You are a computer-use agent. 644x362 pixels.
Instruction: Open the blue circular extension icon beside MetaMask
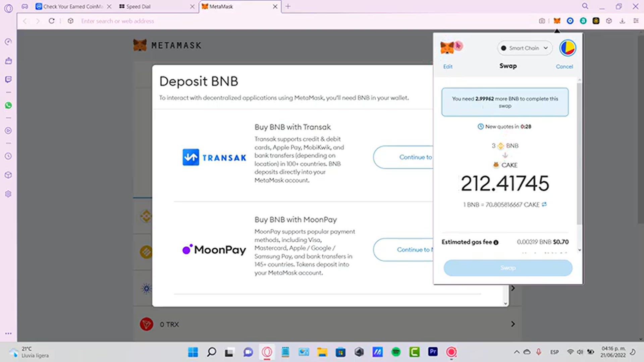pos(570,21)
